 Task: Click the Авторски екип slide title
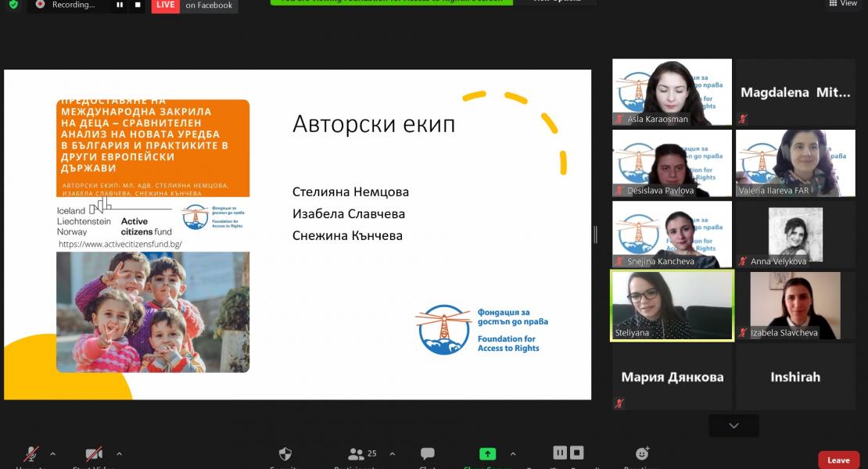click(374, 124)
